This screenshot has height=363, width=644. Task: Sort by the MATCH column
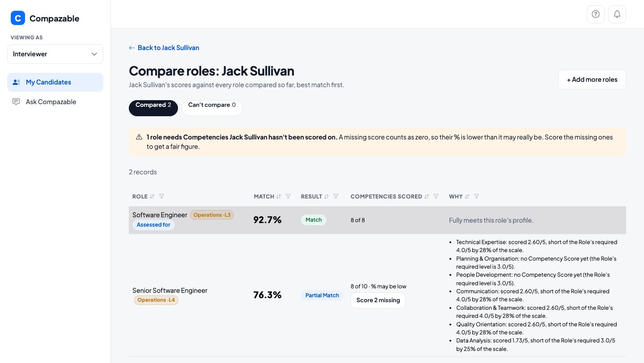pyautogui.click(x=279, y=196)
